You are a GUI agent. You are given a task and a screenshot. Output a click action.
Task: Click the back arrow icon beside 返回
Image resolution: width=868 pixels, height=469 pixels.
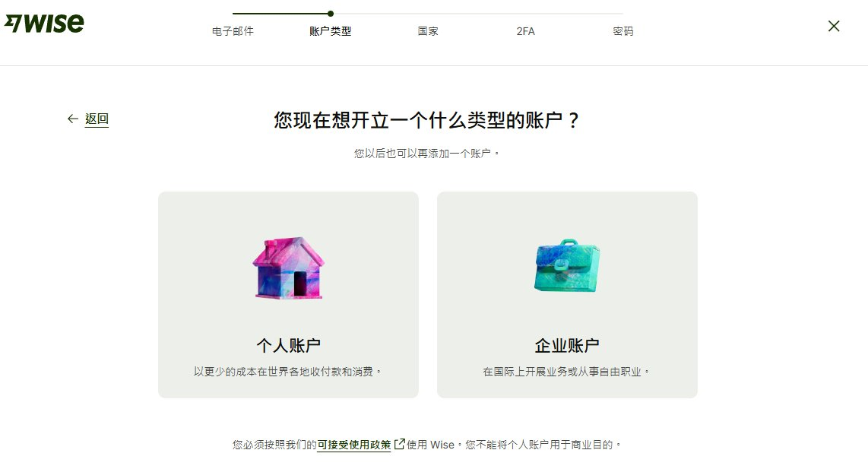pyautogui.click(x=72, y=119)
